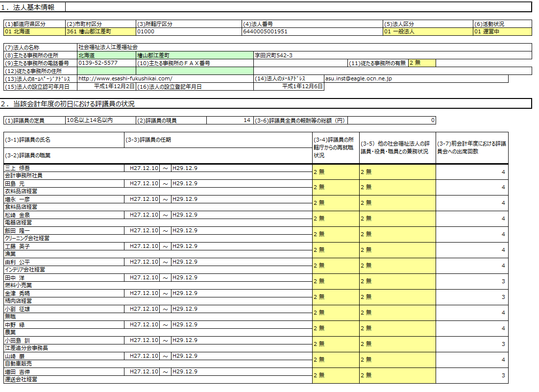Select the councilor name '中野 緑'

point(64,325)
